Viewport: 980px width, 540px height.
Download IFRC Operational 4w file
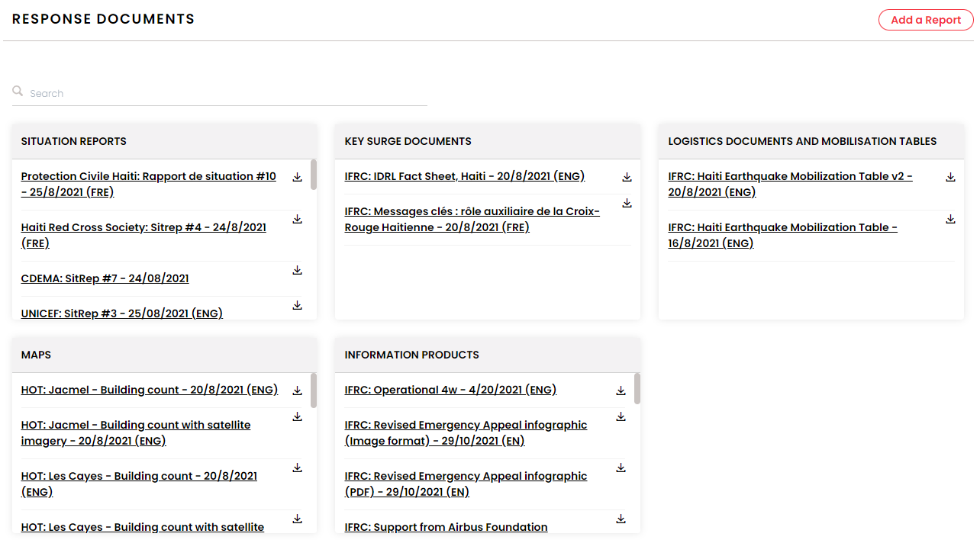coord(621,391)
